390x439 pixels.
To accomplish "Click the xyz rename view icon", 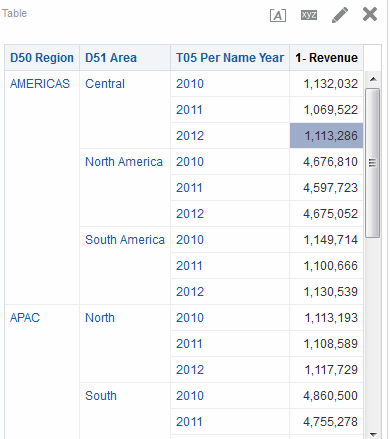I will coord(309,15).
